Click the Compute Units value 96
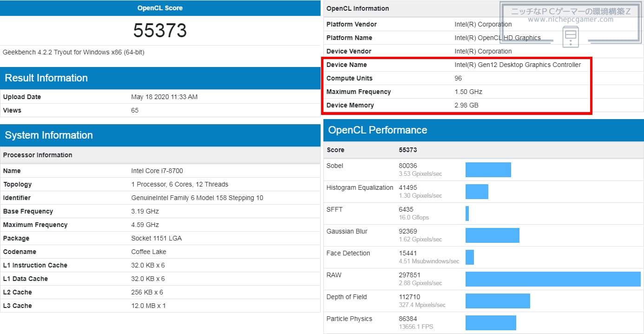 click(x=458, y=78)
